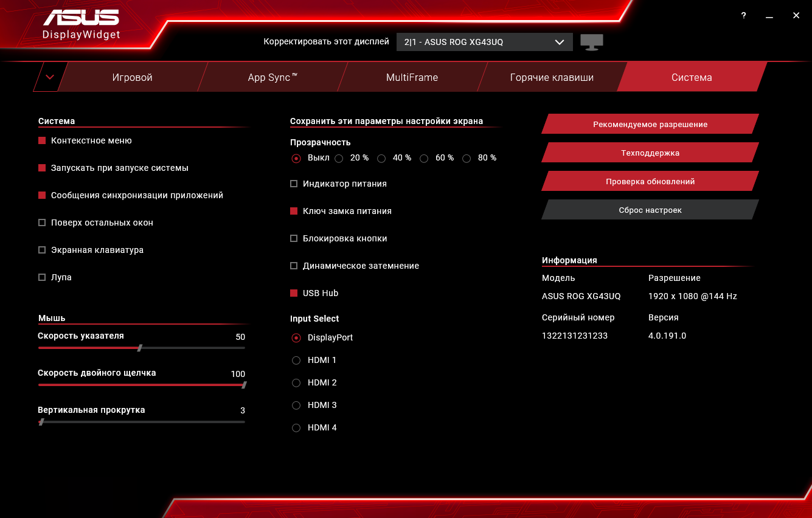
Task: Click the ASUS DisplayWidget logo
Action: click(x=82, y=24)
